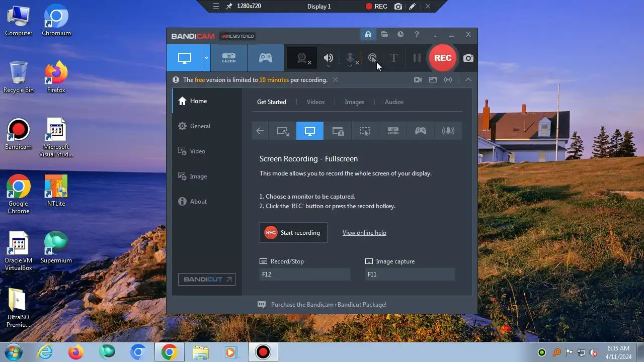Toggle the microphone recording icon

click(x=351, y=58)
